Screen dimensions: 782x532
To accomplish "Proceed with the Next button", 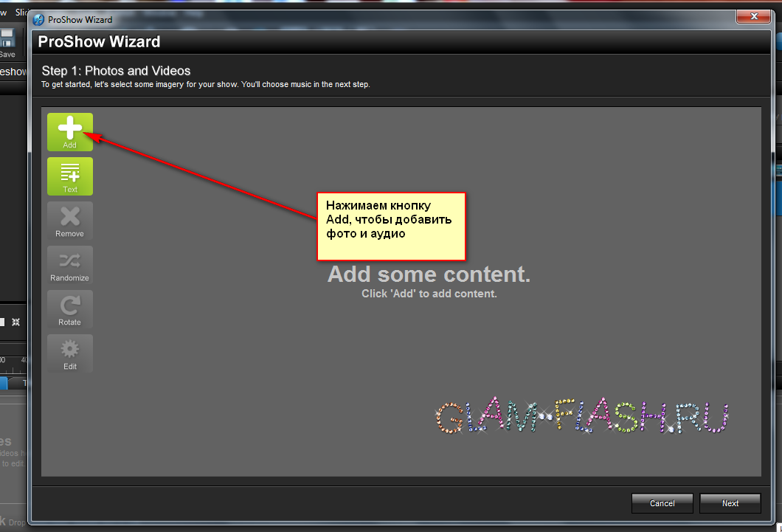I will tap(730, 503).
